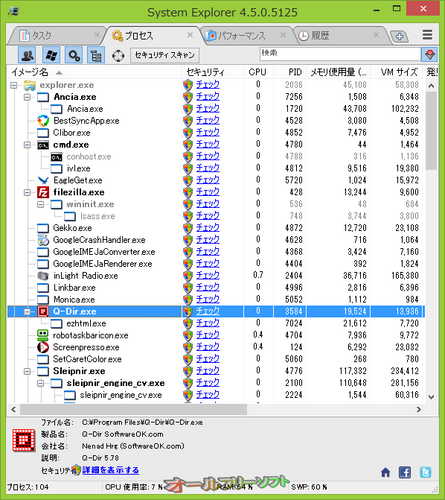445x500 pixels.
Task: Collapse the wininit.exe tree node
Action: [41, 204]
